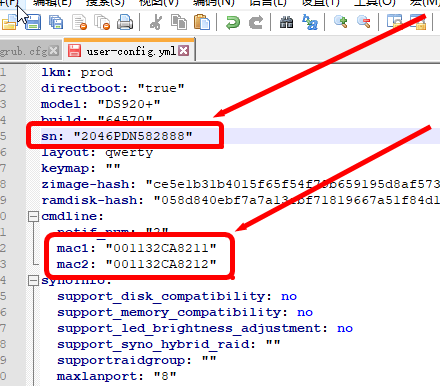
Task: Open Find with the binoculars icon
Action: [x=286, y=22]
